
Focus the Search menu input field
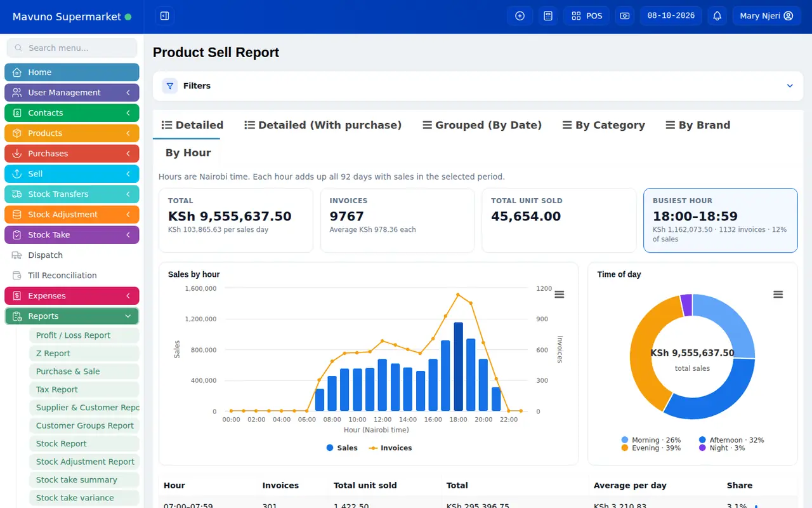click(72, 48)
